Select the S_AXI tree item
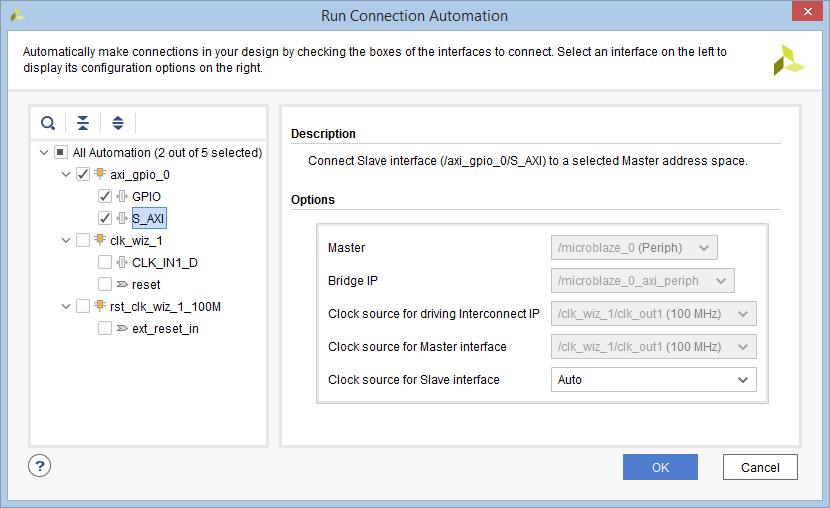 click(x=149, y=219)
